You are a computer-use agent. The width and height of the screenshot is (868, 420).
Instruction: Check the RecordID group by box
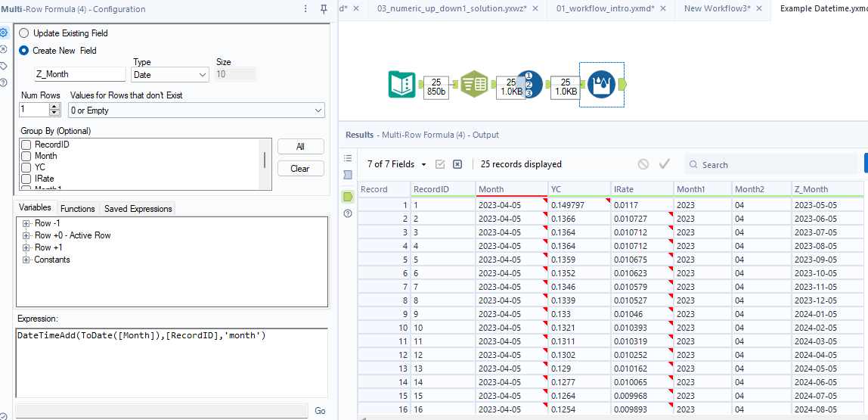point(26,145)
